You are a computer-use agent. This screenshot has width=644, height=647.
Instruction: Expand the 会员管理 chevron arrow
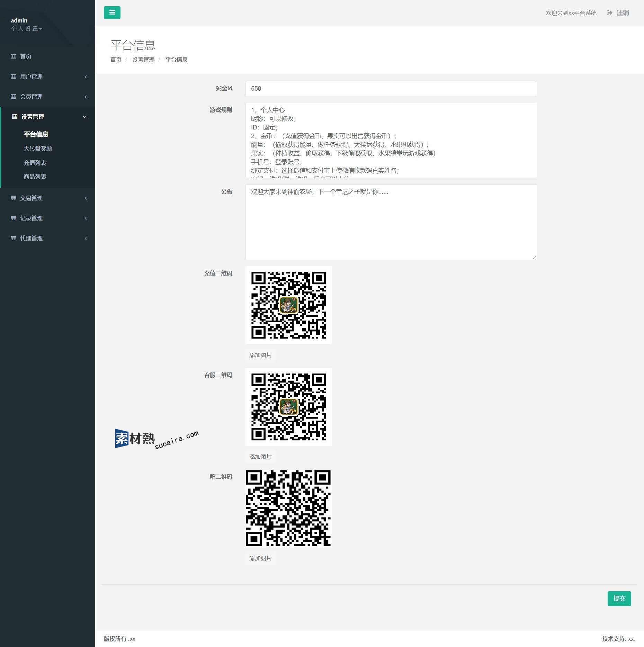pos(86,97)
